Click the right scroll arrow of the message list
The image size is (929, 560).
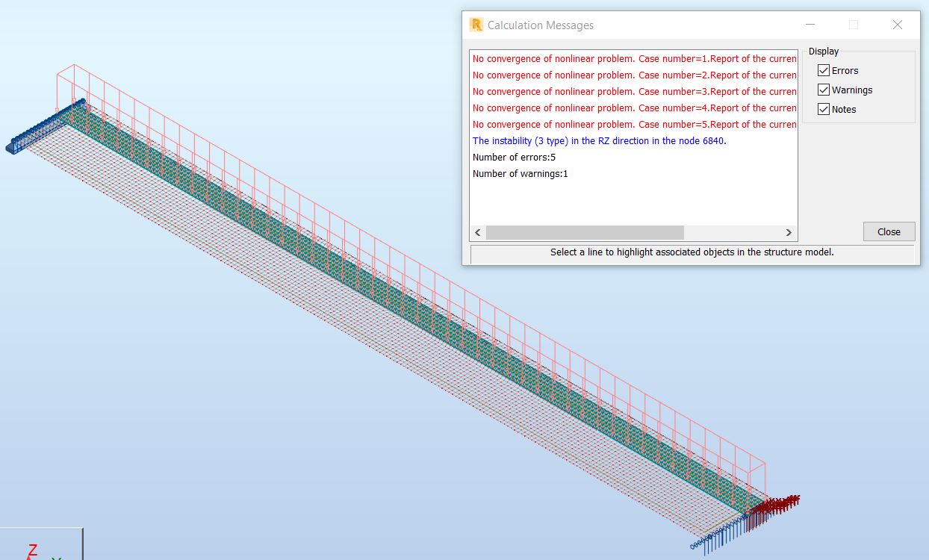[789, 232]
